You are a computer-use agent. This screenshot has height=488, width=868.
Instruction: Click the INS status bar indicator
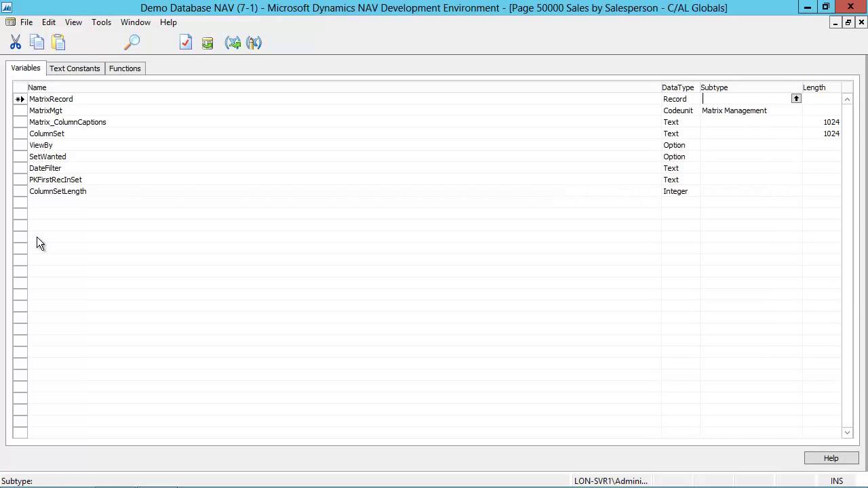click(837, 481)
